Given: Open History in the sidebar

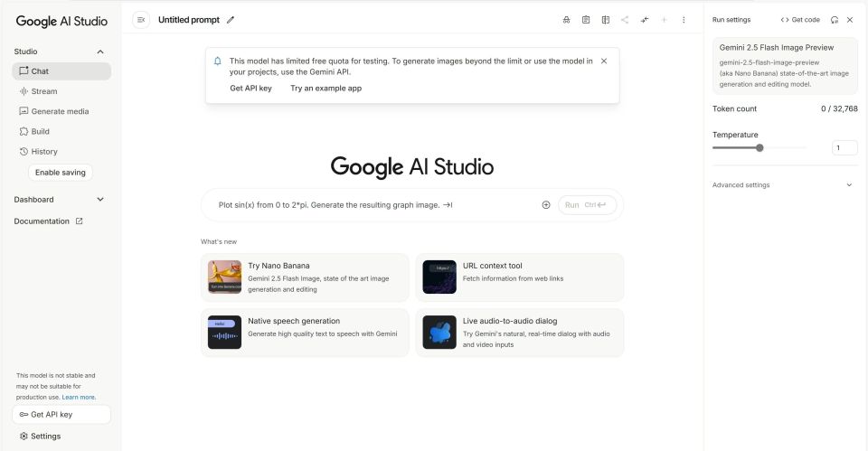Looking at the screenshot, I should click(61, 151).
